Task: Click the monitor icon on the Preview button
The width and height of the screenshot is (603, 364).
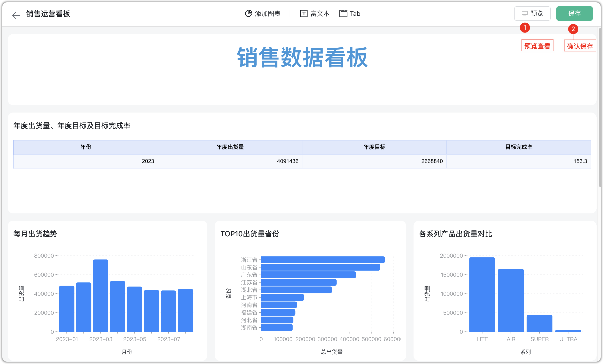Action: [524, 14]
